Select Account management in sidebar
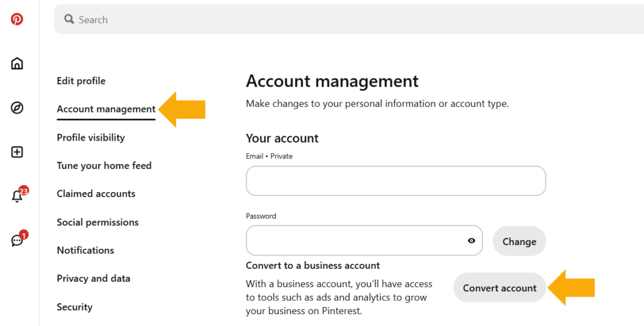This screenshot has height=326, width=644. pyautogui.click(x=106, y=109)
